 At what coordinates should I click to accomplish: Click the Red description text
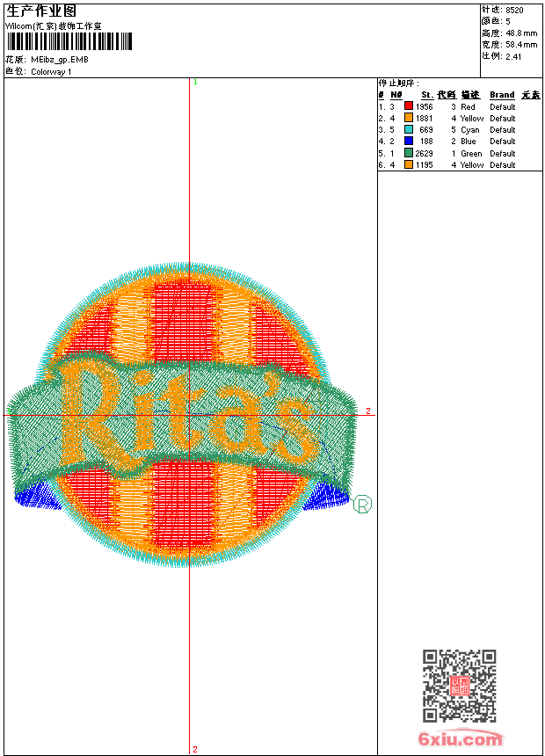(468, 107)
